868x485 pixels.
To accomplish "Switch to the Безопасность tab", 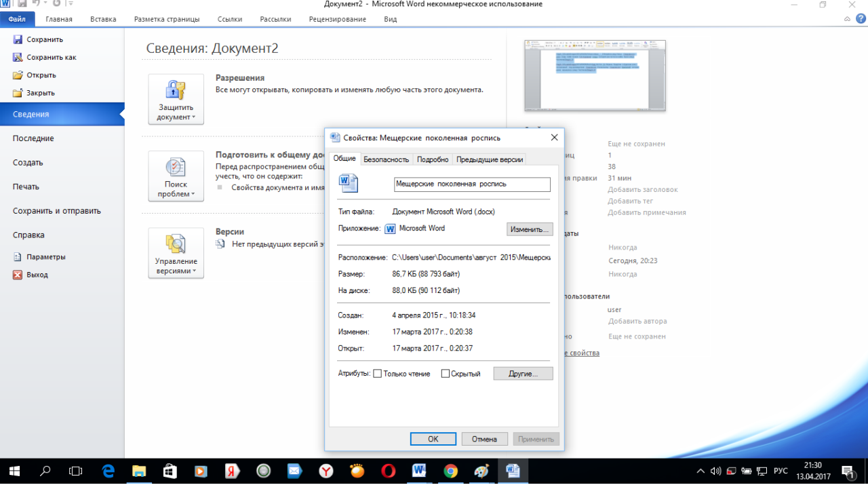I will (386, 159).
